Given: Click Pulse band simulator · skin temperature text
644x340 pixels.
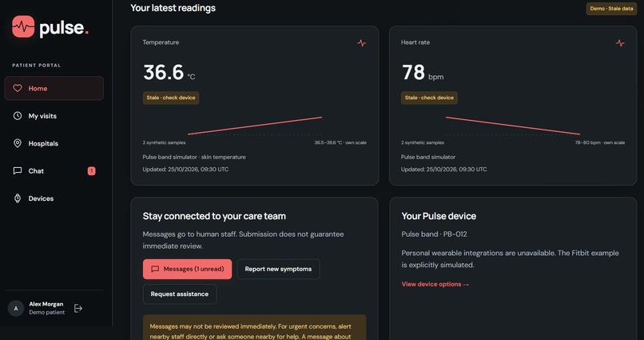Looking at the screenshot, I should tap(194, 157).
